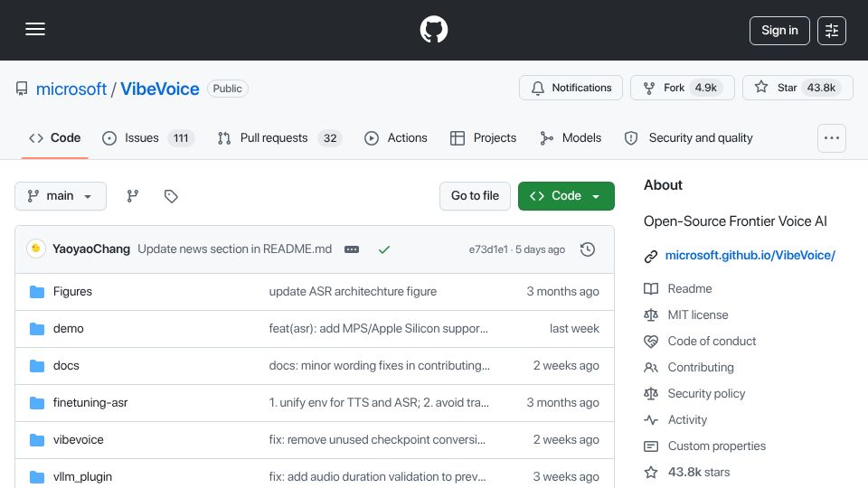Open Activity link
The image size is (868, 488).
point(687,420)
